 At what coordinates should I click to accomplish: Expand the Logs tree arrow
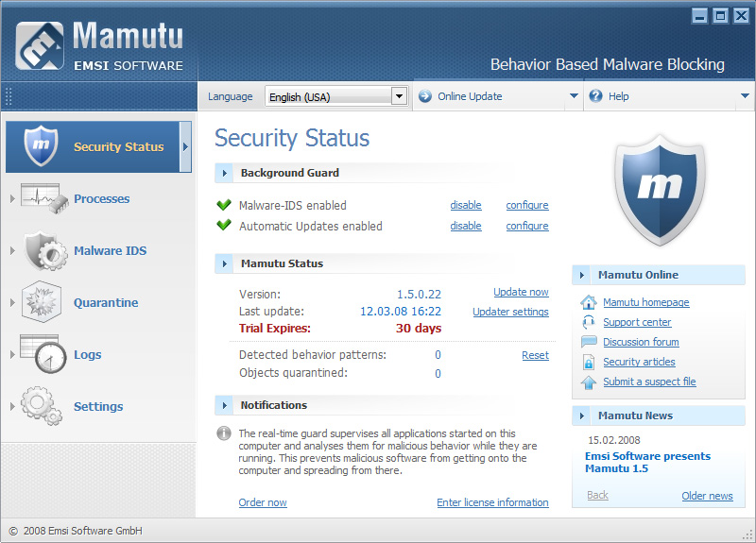(x=12, y=355)
